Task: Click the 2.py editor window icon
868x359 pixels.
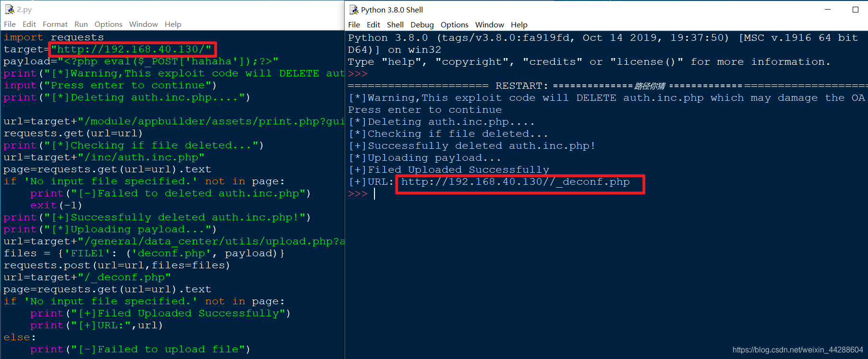Action: [10, 9]
